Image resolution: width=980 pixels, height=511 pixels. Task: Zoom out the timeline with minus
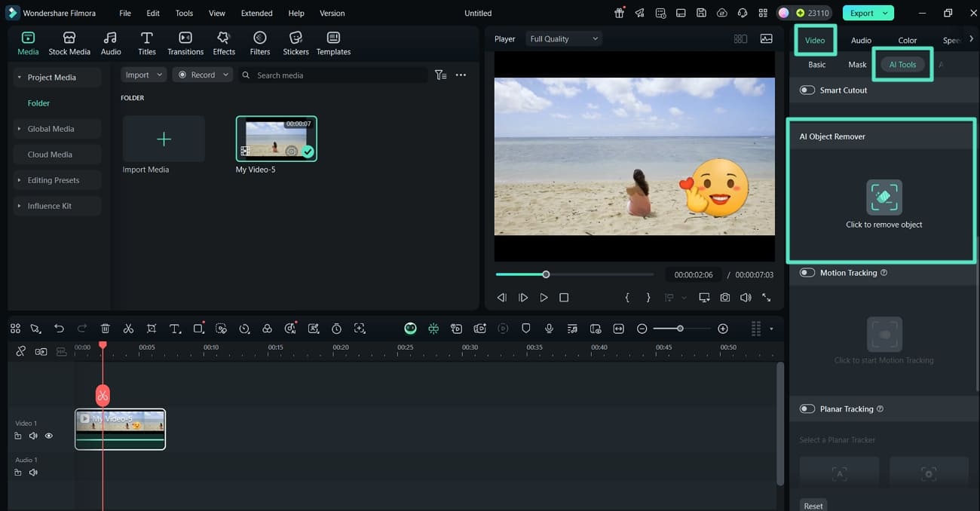642,329
